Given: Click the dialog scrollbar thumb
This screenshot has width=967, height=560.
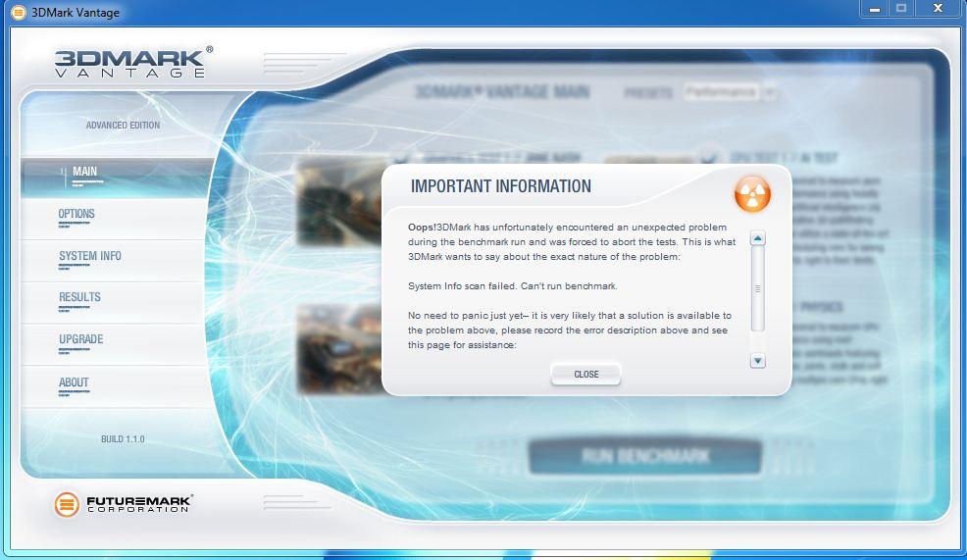Looking at the screenshot, I should 757,288.
